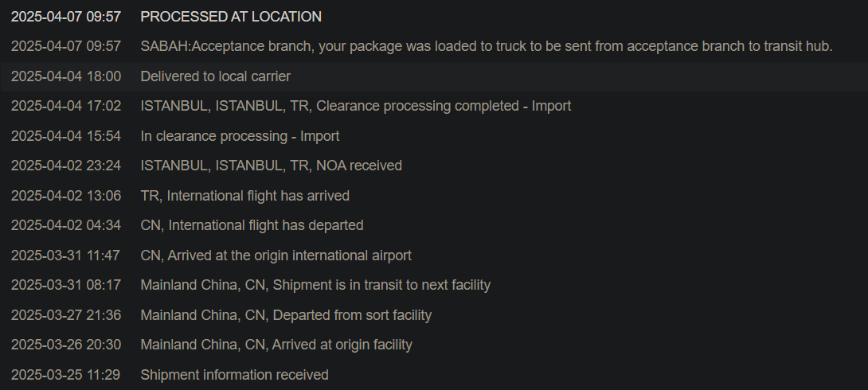868x390 pixels.
Task: Select Clearance processing completed - Import entry
Action: [x=355, y=106]
